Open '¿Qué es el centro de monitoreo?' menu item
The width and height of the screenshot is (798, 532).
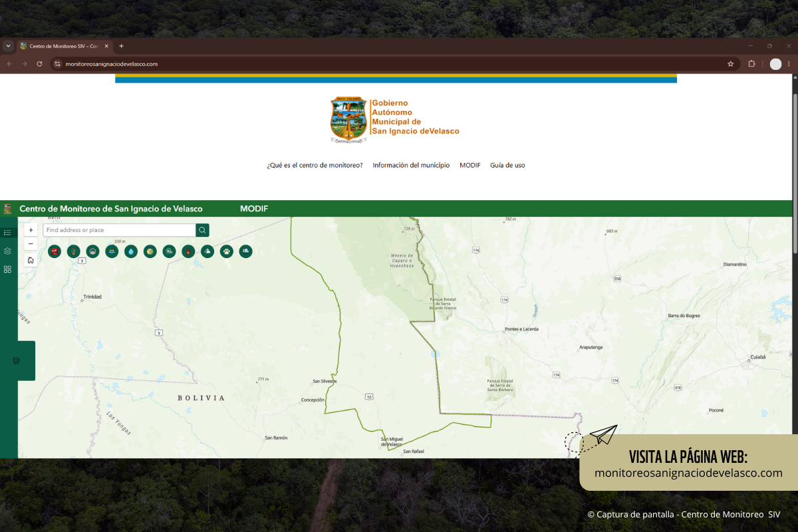[315, 165]
